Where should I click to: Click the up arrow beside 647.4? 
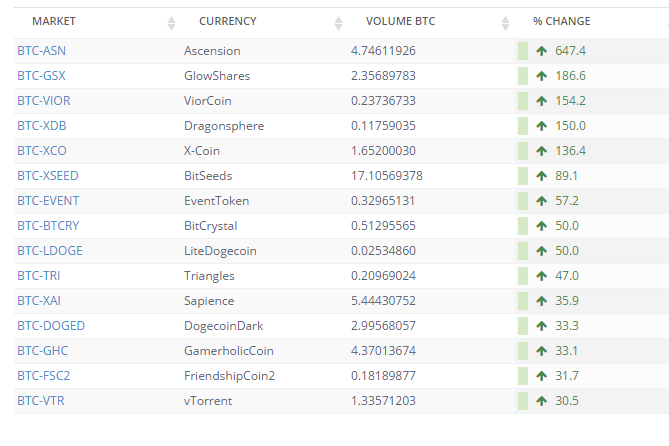[541, 51]
